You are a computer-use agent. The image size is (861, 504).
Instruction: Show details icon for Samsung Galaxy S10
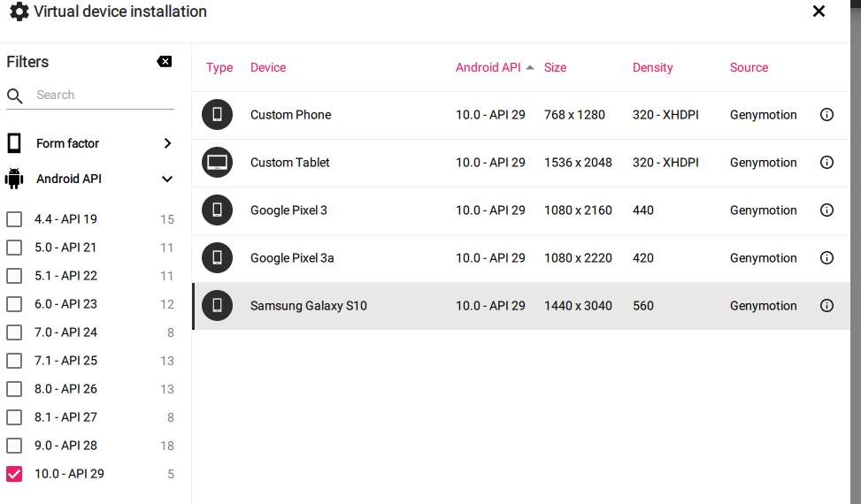(826, 306)
